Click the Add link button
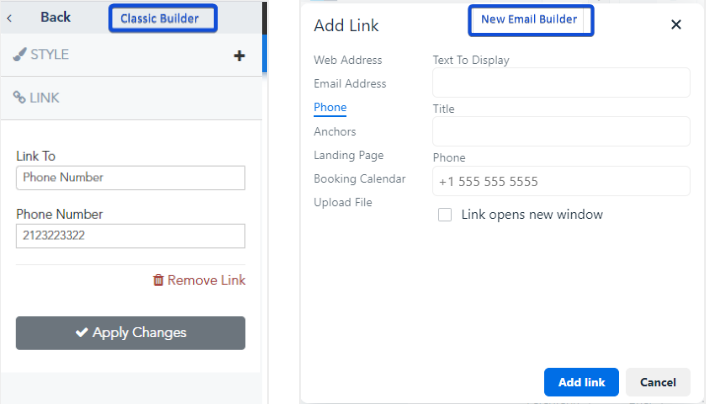 (581, 382)
